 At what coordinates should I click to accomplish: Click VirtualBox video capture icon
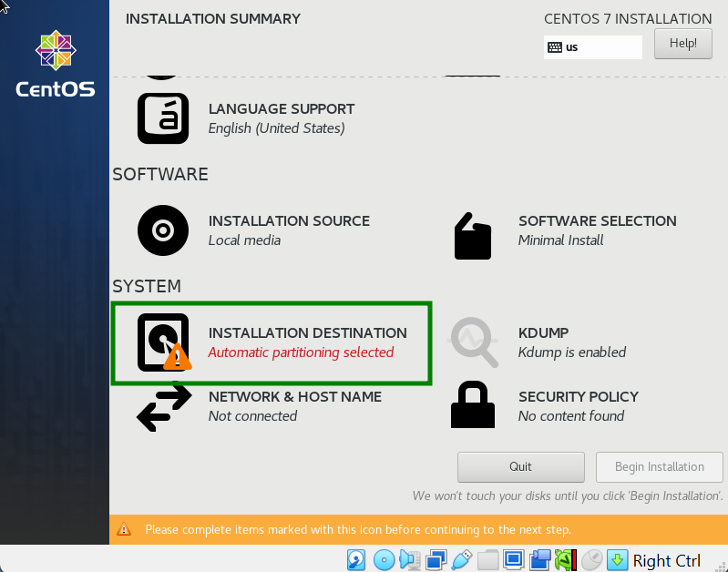point(539,560)
